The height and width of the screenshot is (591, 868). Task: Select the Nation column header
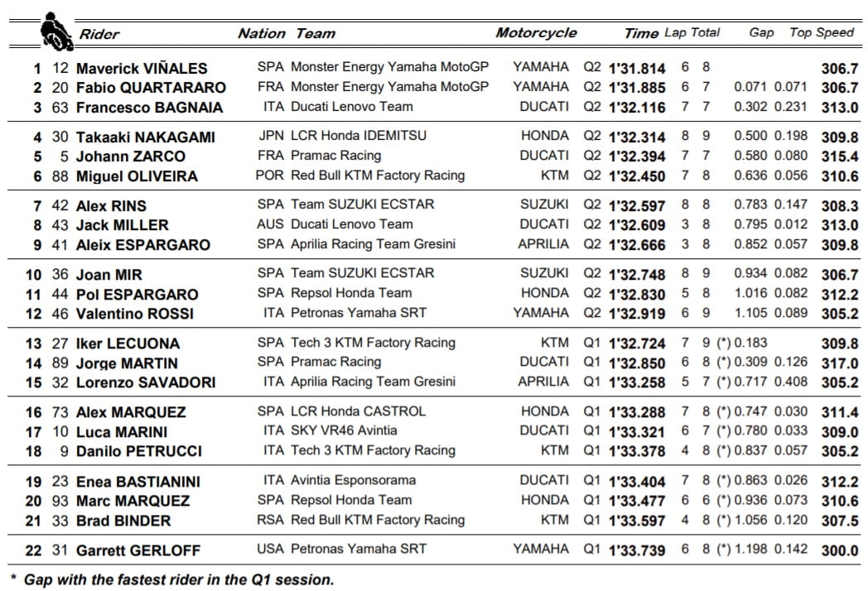261,34
